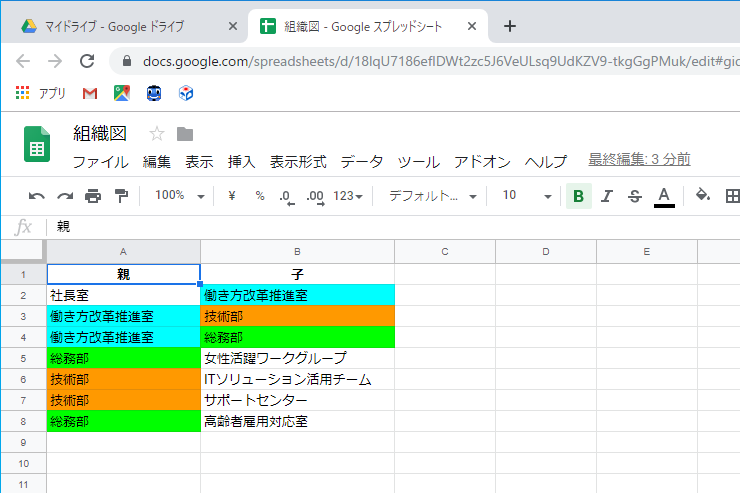Click the 最終編集: 3 分前 link

point(639,159)
